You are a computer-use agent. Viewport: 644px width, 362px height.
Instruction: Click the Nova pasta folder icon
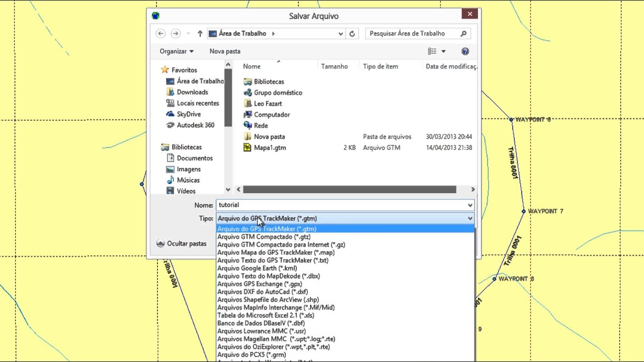pyautogui.click(x=248, y=137)
